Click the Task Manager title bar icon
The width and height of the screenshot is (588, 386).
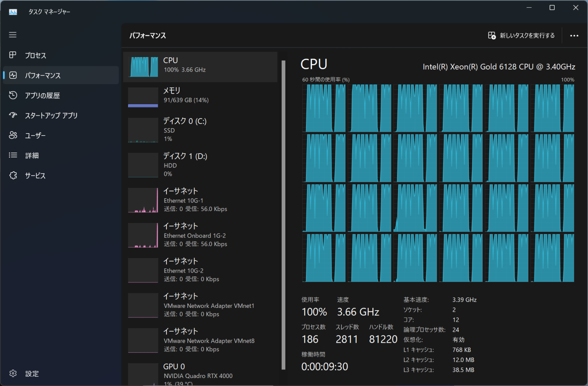13,12
